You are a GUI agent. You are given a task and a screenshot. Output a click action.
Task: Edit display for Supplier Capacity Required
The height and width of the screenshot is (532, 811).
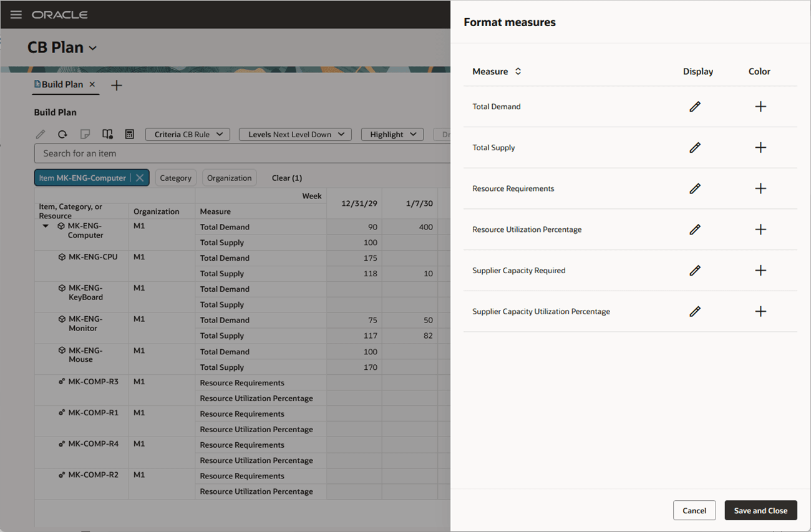pyautogui.click(x=695, y=271)
